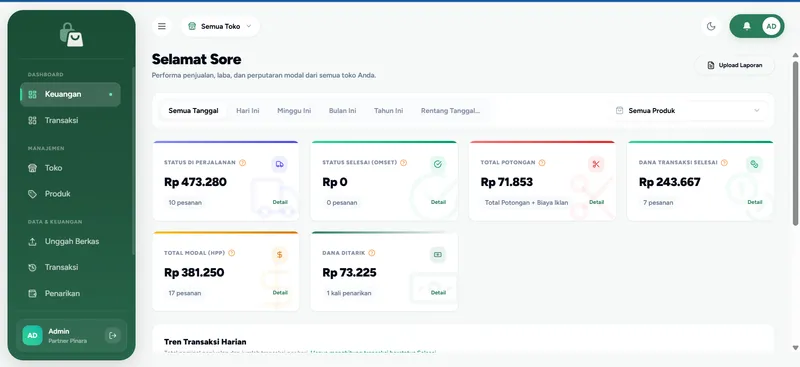The image size is (800, 367).
Task: Click the page vertical scrollbar thumb
Action: pyautogui.click(x=795, y=143)
